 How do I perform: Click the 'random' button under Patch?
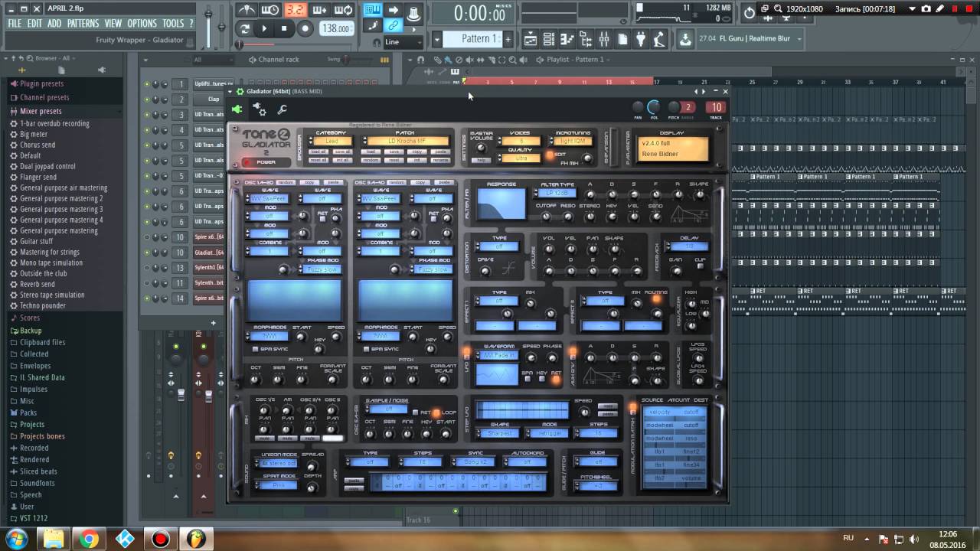tap(371, 160)
